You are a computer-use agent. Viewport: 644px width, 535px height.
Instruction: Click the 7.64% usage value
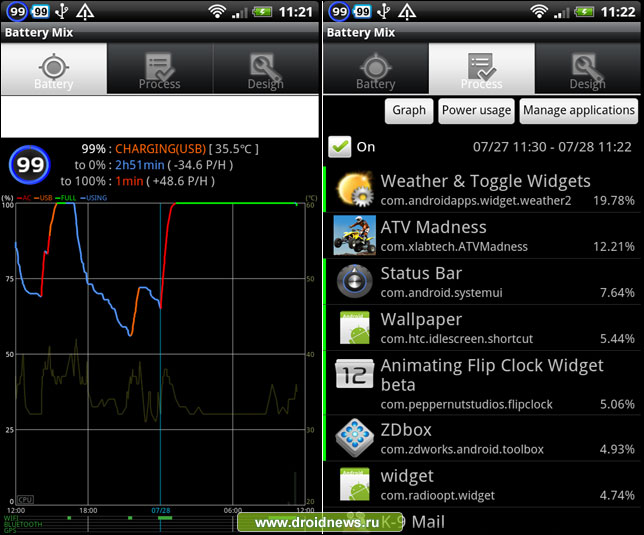[x=617, y=292]
